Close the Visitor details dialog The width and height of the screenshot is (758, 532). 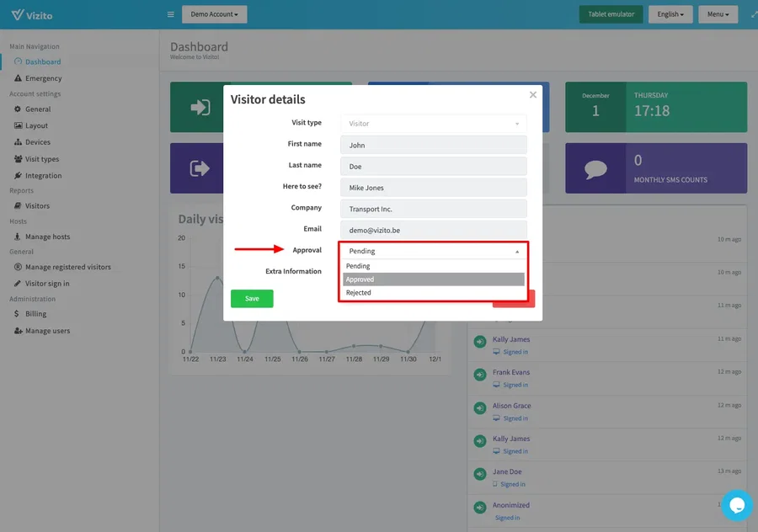(532, 95)
